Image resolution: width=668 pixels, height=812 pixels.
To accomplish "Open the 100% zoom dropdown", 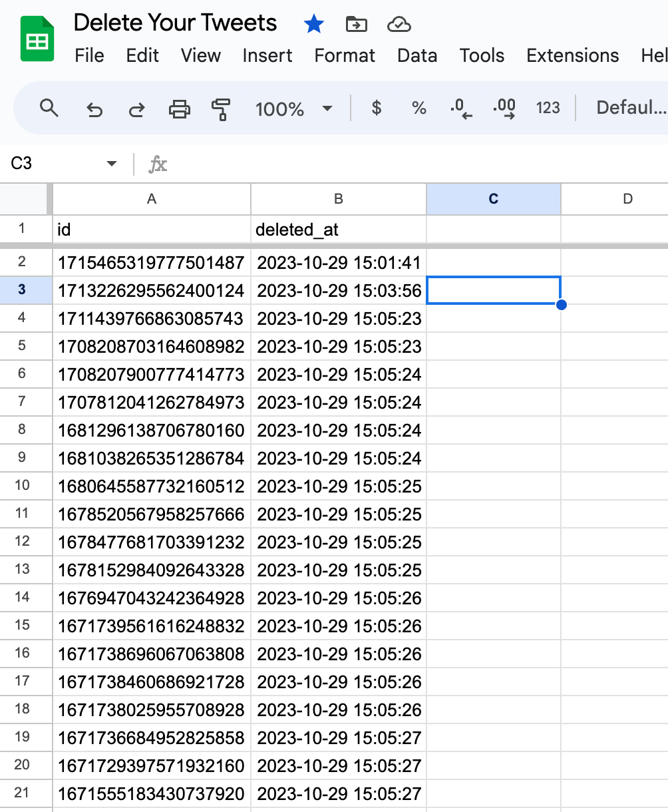I will click(x=293, y=108).
